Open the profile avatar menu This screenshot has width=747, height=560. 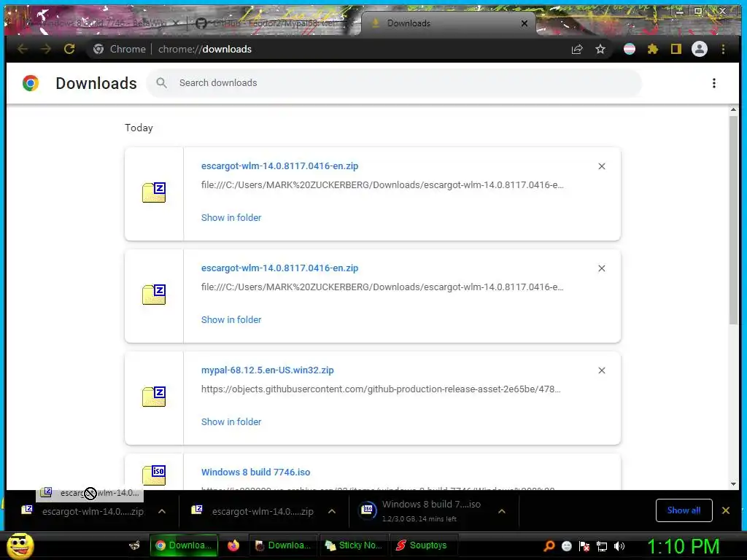(x=700, y=49)
